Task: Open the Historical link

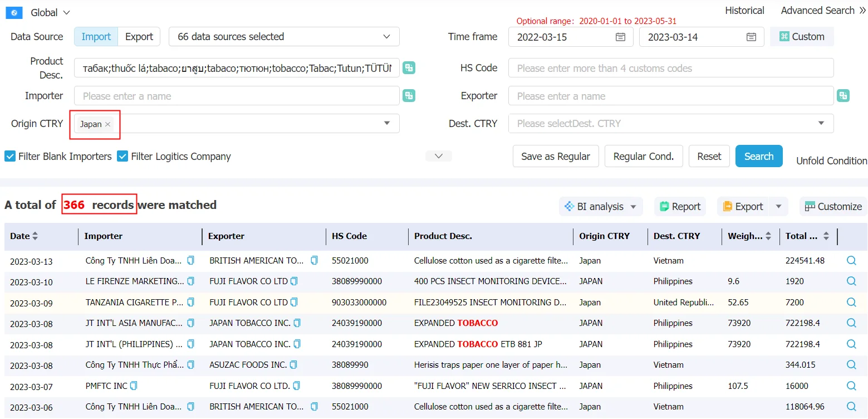Action: point(744,11)
